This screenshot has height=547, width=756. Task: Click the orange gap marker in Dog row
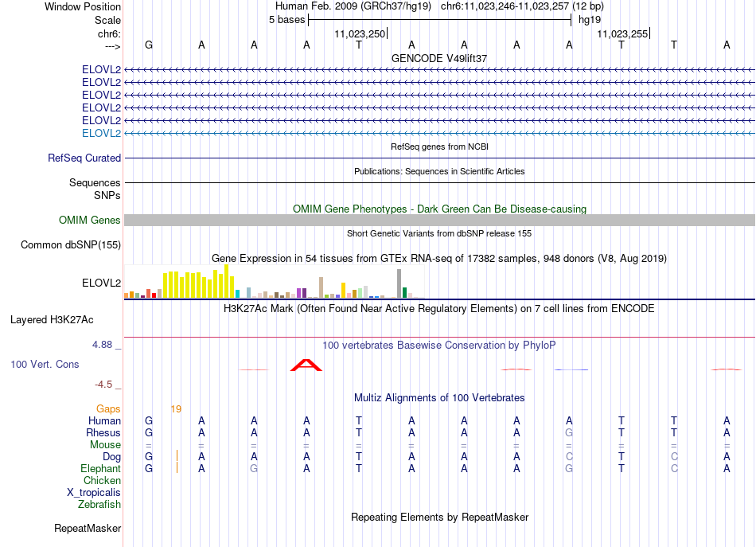point(177,455)
